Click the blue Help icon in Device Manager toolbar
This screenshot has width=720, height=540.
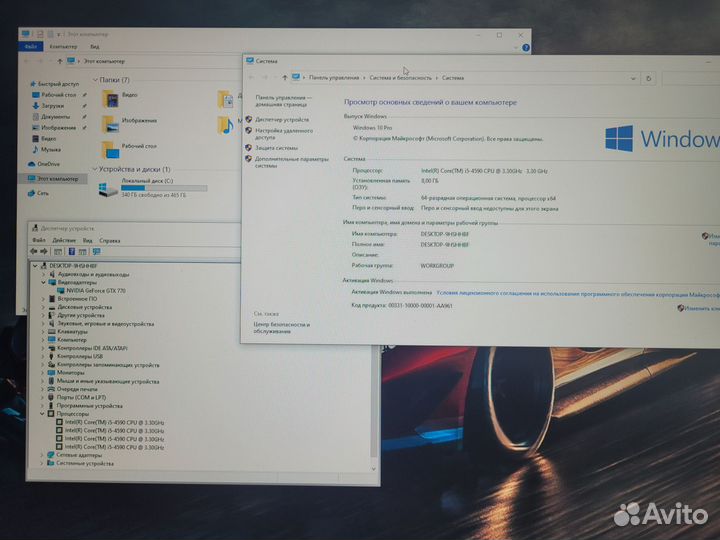tap(72, 251)
